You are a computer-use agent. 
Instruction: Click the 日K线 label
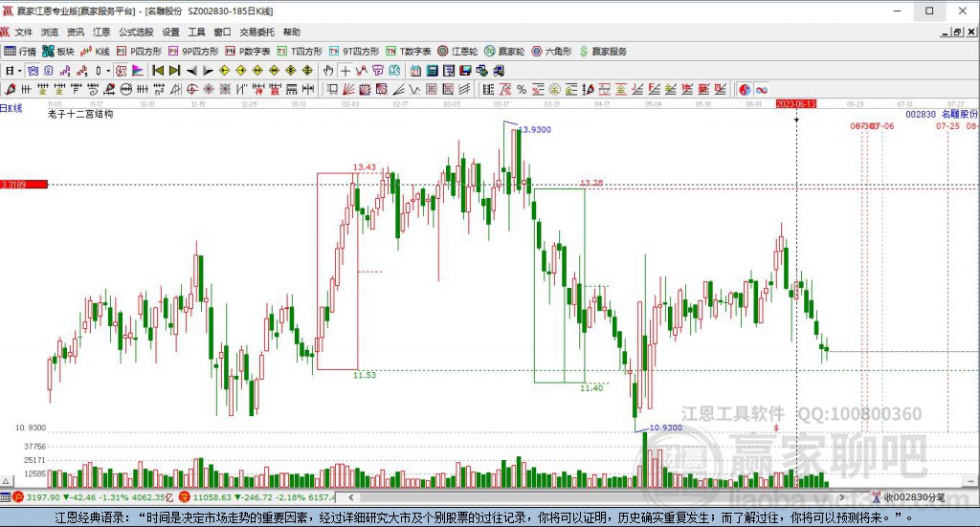click(x=11, y=108)
